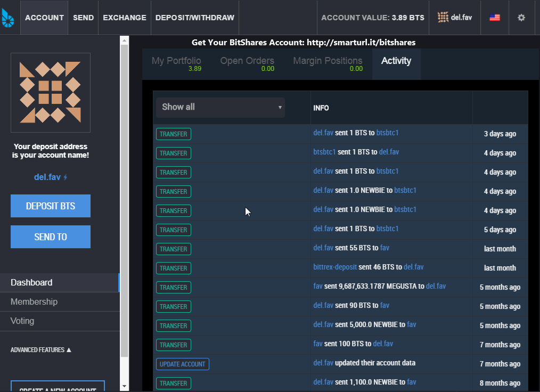Viewport: 540px width, 392px height.
Task: Click Transfer tag in 8 months ago row
Action: coord(174,383)
